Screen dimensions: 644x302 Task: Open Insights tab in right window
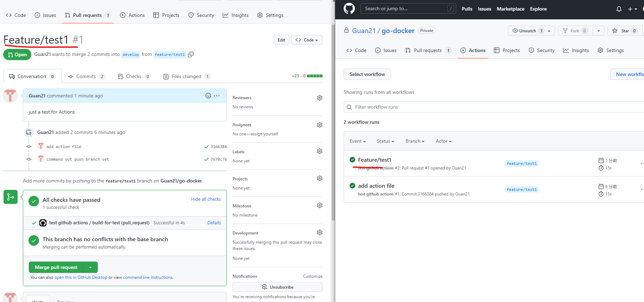pyautogui.click(x=576, y=50)
